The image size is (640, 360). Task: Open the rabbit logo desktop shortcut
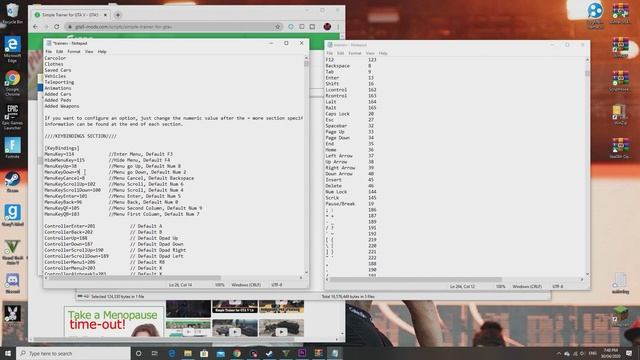12,314
